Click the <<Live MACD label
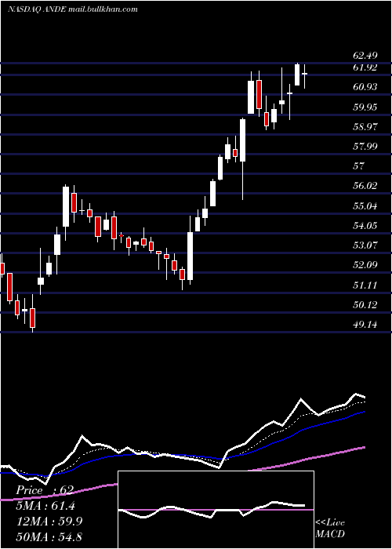 (330, 528)
